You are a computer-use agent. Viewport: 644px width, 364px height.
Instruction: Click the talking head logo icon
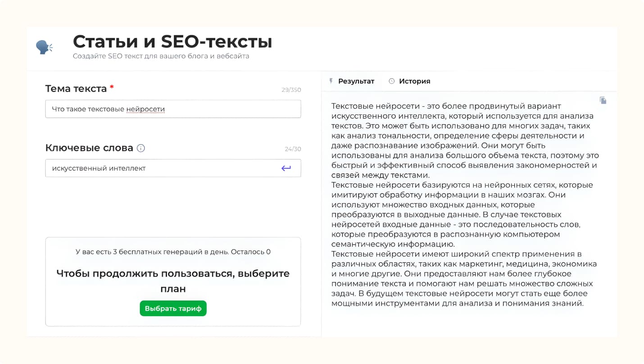point(44,47)
